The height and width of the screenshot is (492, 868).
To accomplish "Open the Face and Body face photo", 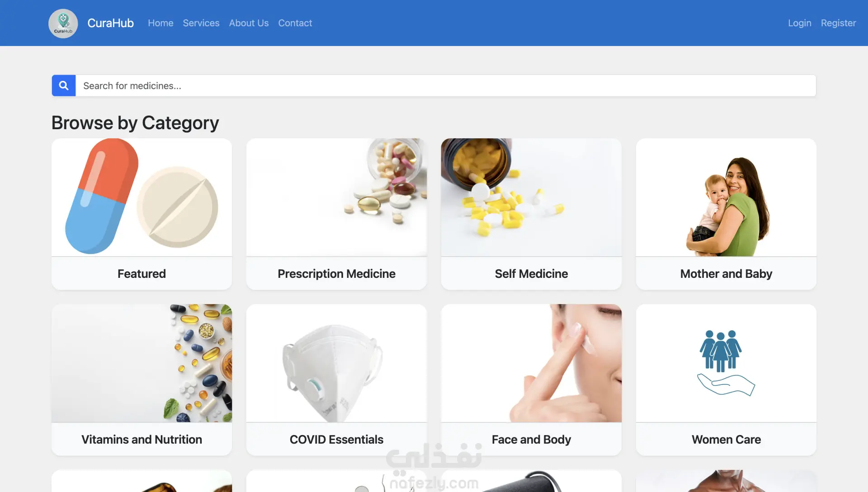I will click(x=531, y=363).
